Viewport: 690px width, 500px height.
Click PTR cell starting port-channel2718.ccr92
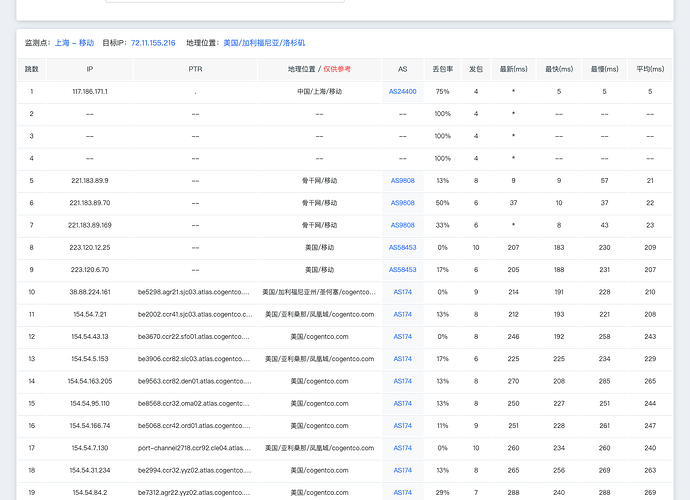195,448
